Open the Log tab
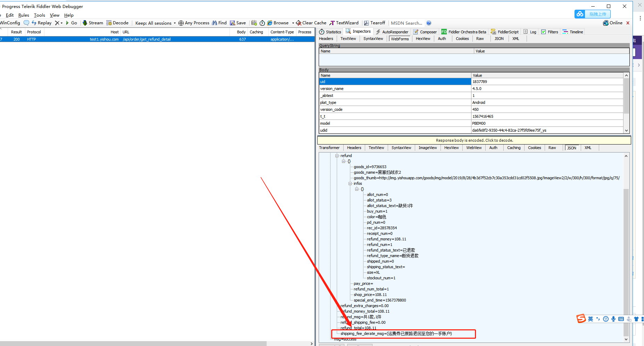The width and height of the screenshot is (644, 346). click(x=530, y=32)
